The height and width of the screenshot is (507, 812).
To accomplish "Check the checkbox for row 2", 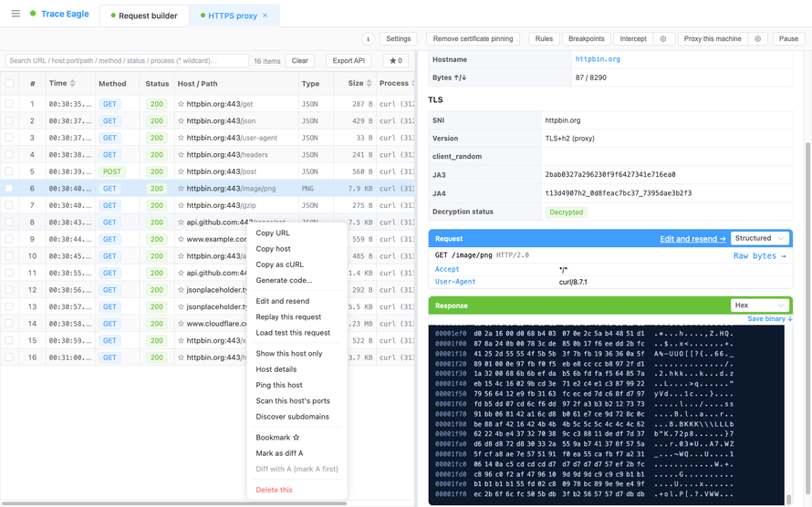I will pos(9,121).
